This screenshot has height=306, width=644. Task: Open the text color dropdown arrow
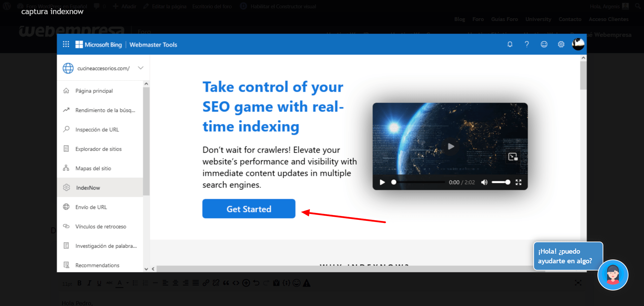point(127,283)
